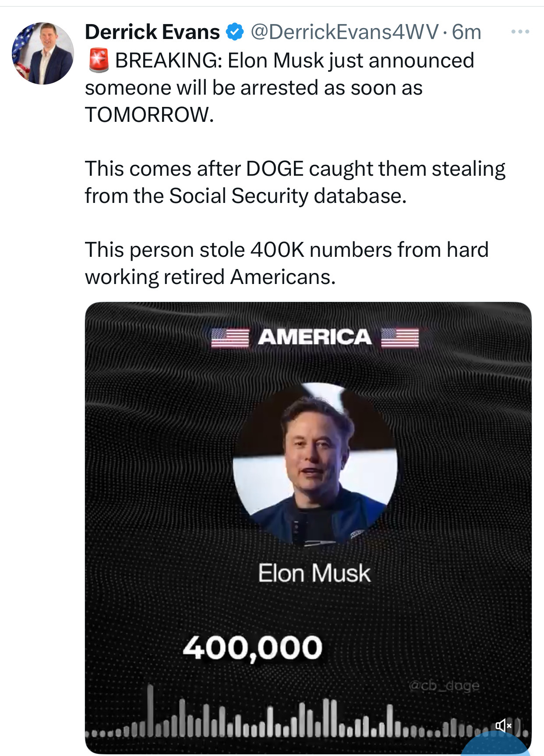
Task: Open the three-dot more options menu
Action: (x=520, y=32)
